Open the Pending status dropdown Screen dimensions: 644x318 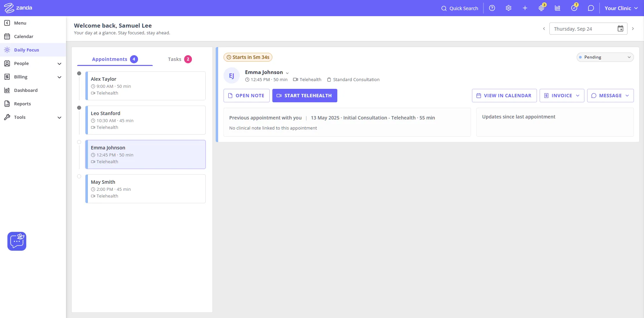[605, 57]
